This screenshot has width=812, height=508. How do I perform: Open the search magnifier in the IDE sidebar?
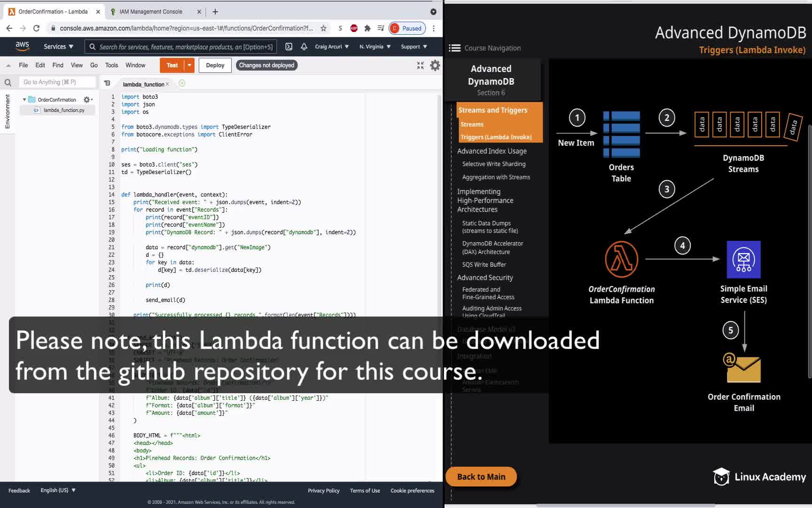click(x=8, y=83)
